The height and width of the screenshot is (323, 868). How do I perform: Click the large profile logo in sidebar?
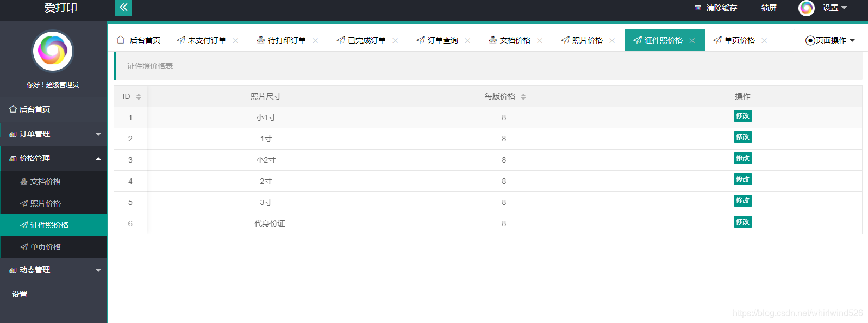coord(53,51)
